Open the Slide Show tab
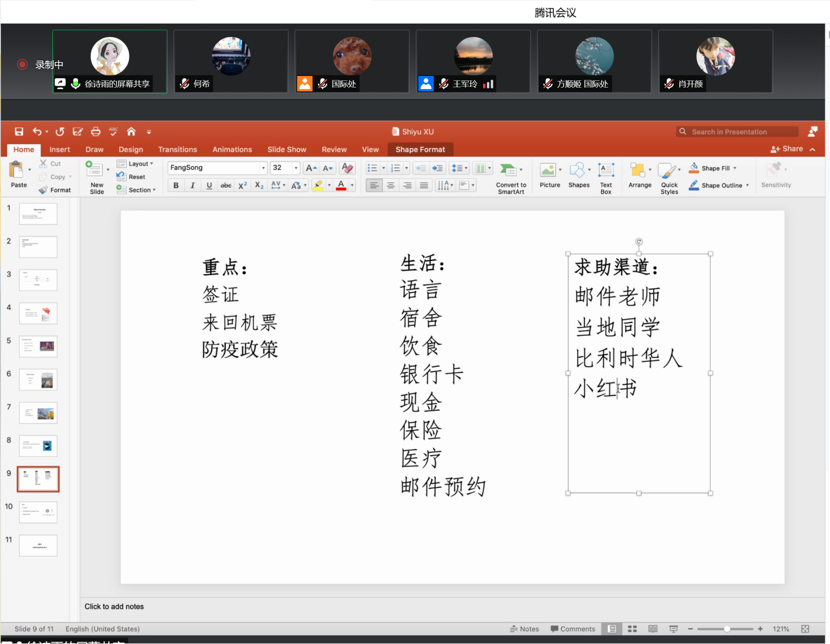Screen dimensions: 830x644 tap(286, 149)
